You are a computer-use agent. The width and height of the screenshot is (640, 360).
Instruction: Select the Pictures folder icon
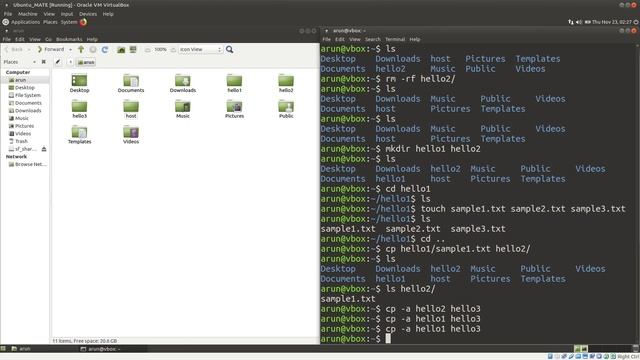click(234, 109)
